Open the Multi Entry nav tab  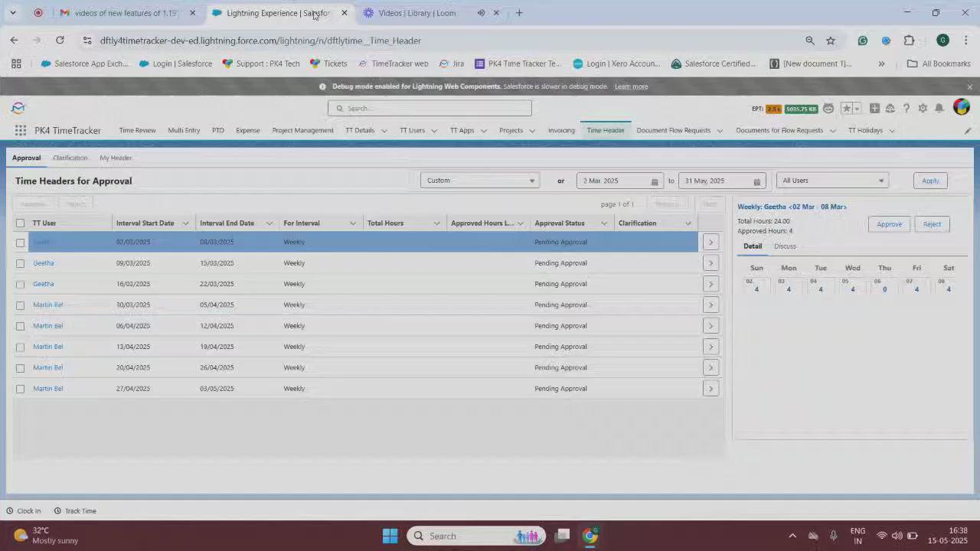click(184, 130)
